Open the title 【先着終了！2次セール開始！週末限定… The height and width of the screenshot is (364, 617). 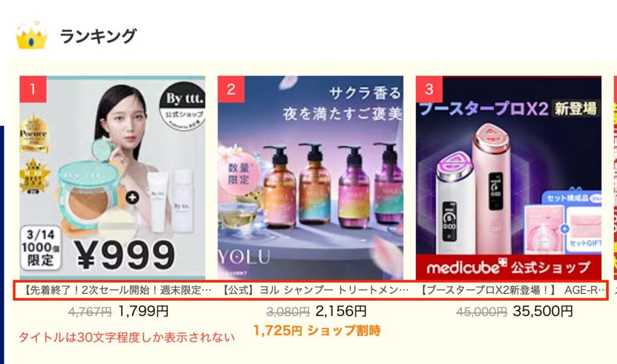click(x=116, y=290)
